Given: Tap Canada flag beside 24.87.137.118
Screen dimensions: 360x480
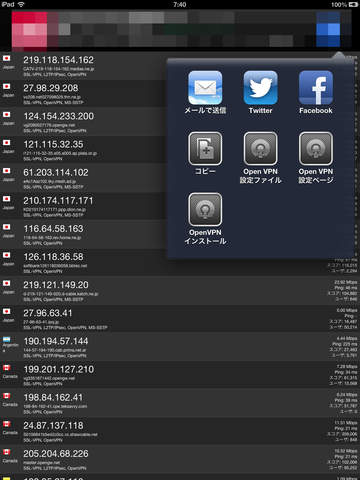Looking at the screenshot, I should tap(7, 424).
